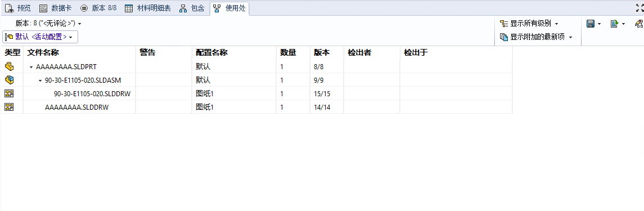The height and width of the screenshot is (211, 644).
Task: Select the 90-30-E1105-020.SLDASM file name
Action: [83, 80]
